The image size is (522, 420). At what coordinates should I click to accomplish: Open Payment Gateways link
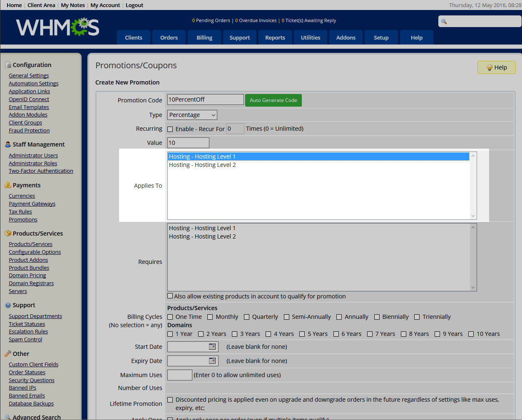pos(32,204)
